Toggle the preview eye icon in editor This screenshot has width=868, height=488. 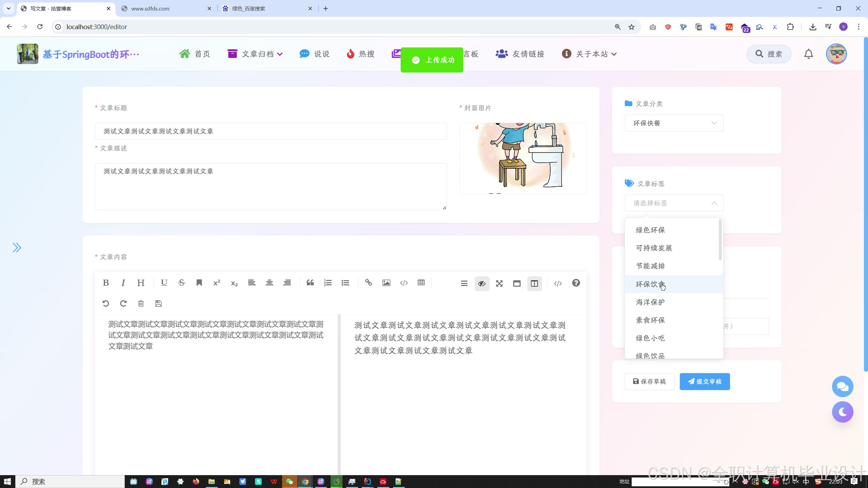point(481,283)
